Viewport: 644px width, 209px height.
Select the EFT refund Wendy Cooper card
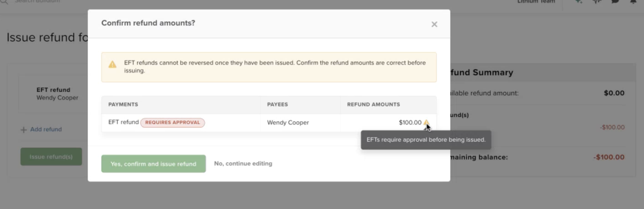coord(57,94)
